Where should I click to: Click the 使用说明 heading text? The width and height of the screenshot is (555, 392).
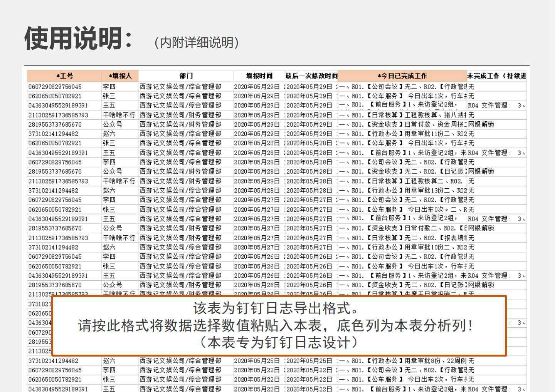(x=79, y=39)
